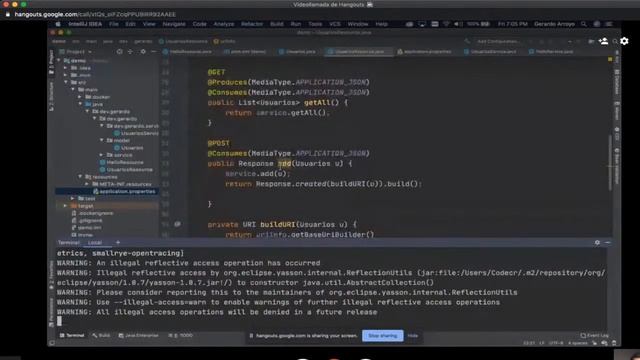The height and width of the screenshot is (360, 640).
Task: Open the Add Configuration dropdown
Action: click(x=499, y=41)
